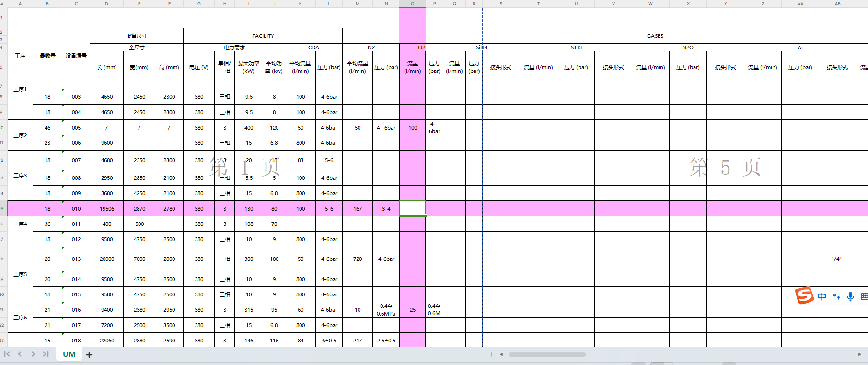The height and width of the screenshot is (365, 868).
Task: Toggle Sogou punctuation mode icon
Action: pyautogui.click(x=836, y=296)
